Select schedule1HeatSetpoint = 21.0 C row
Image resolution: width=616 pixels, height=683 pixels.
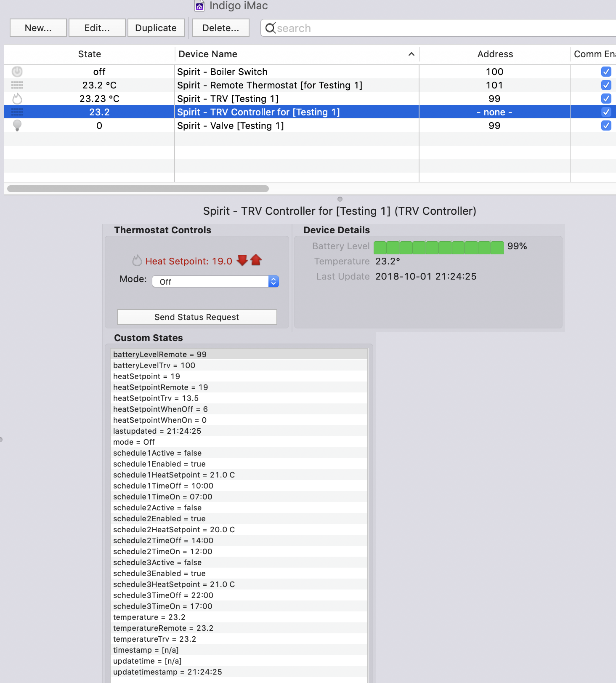pos(239,475)
